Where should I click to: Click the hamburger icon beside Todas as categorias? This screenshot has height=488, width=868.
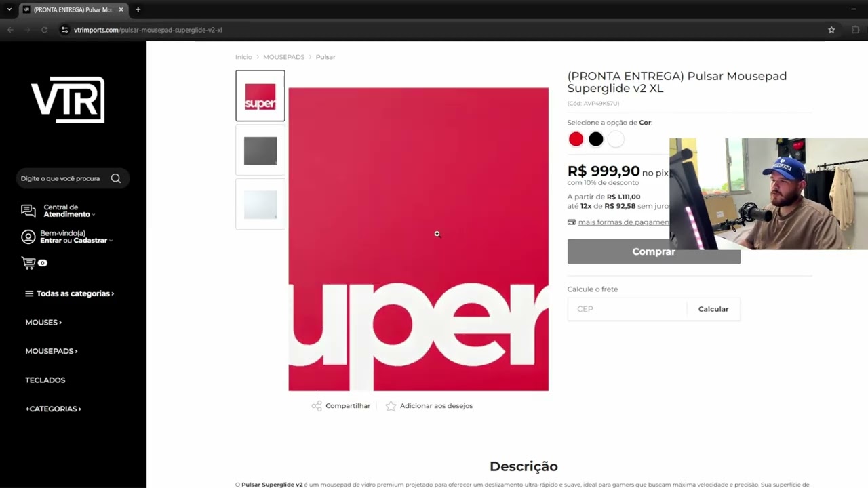click(29, 293)
